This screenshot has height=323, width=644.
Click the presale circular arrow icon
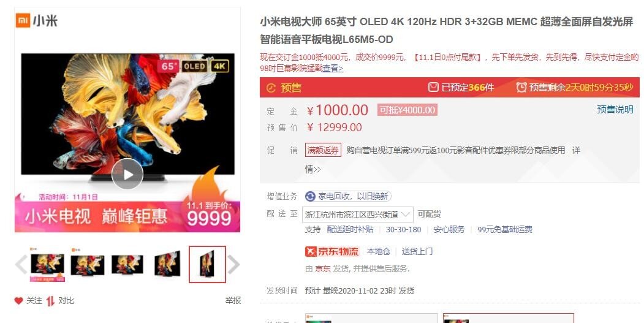coord(271,88)
